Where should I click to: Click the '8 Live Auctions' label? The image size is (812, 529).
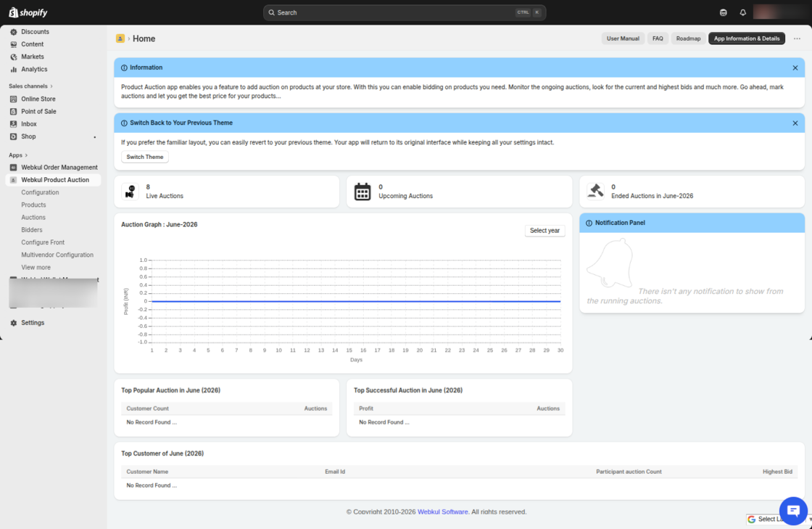click(x=165, y=192)
